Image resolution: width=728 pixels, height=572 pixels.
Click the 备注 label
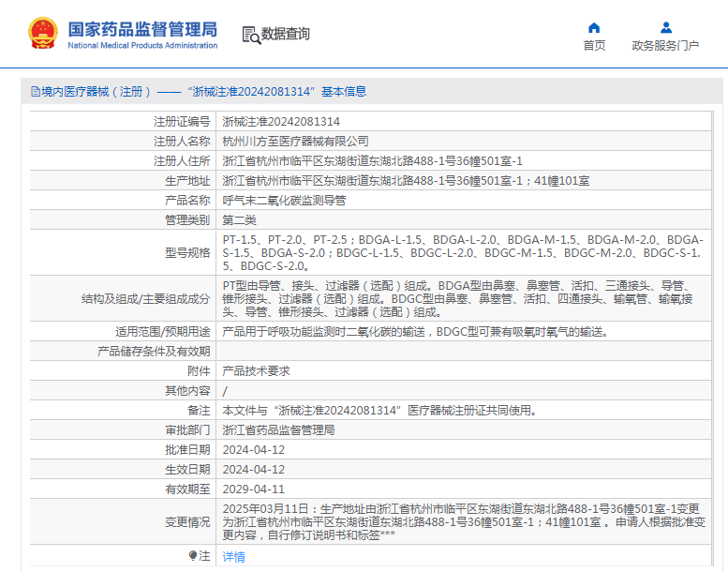point(199,411)
